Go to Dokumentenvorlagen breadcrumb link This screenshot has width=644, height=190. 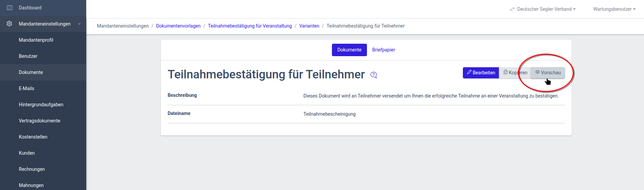178,26
